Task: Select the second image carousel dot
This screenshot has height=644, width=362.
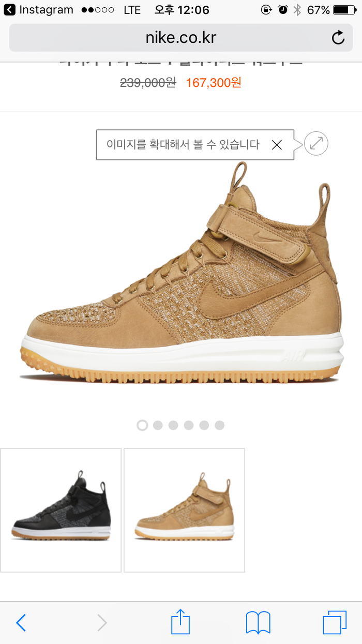Action: click(x=158, y=425)
